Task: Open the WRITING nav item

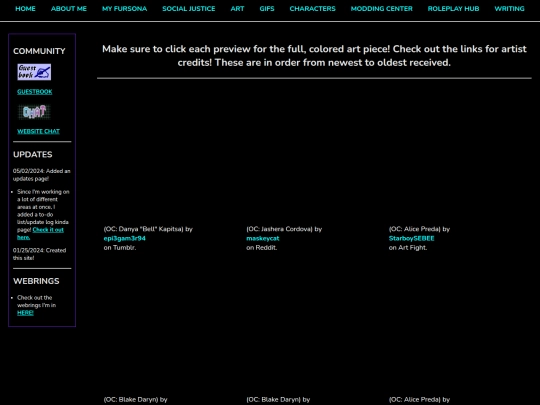Action: [509, 9]
